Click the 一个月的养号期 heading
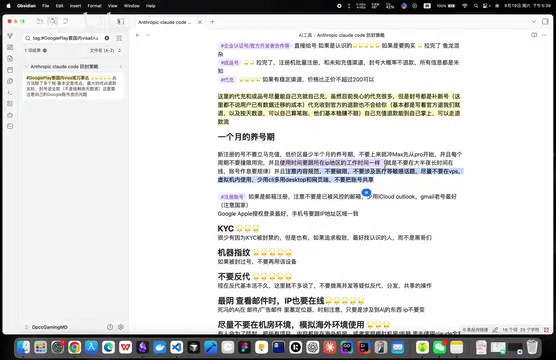Screen dimensions: 556x360 click(246, 137)
